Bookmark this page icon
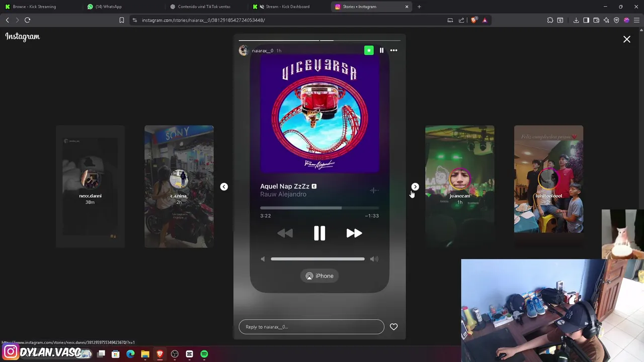 pos(121,20)
